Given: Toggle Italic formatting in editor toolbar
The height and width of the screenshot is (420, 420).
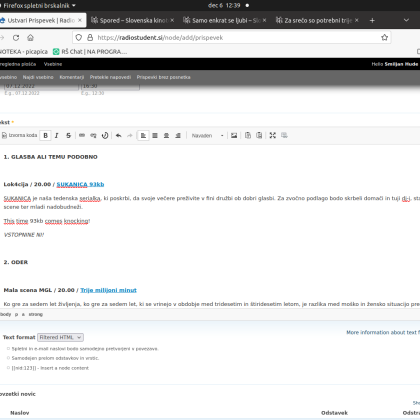Looking at the screenshot, I should [x=57, y=135].
